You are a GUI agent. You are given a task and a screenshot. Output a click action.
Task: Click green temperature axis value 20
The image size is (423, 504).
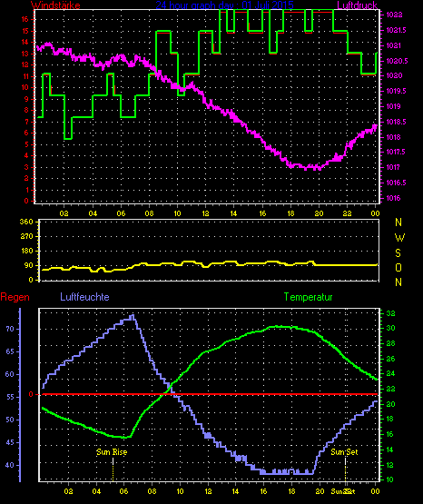point(390,404)
